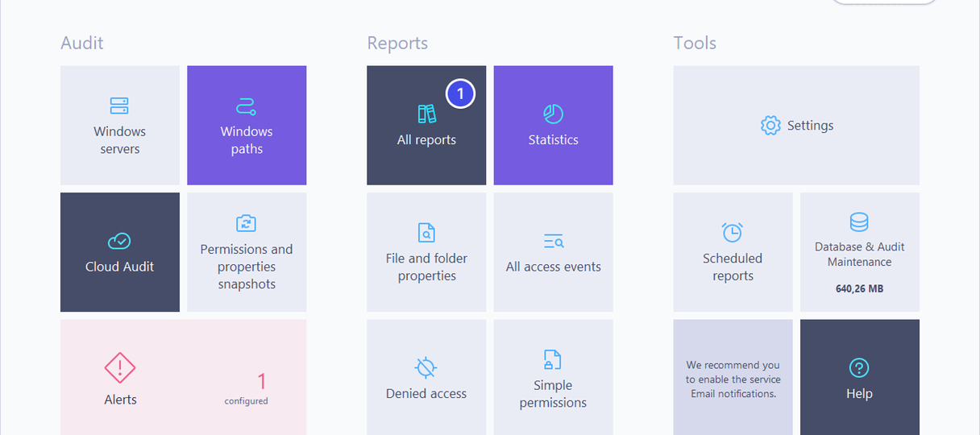
Task: Click the Scheduled reports alarm clock icon
Action: (732, 232)
